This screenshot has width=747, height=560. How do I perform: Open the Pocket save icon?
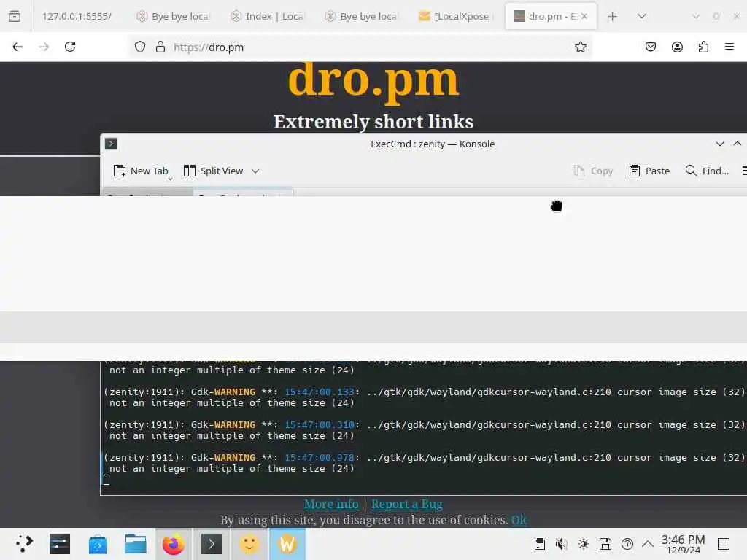[x=650, y=47]
